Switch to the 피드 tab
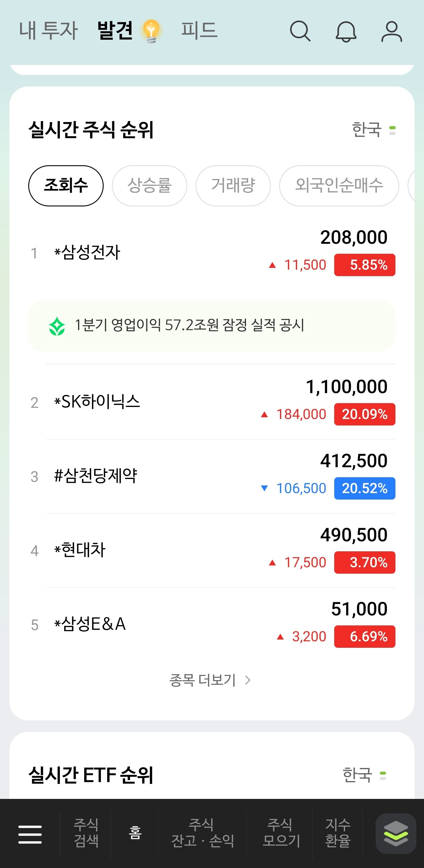This screenshot has width=424, height=868. [199, 30]
